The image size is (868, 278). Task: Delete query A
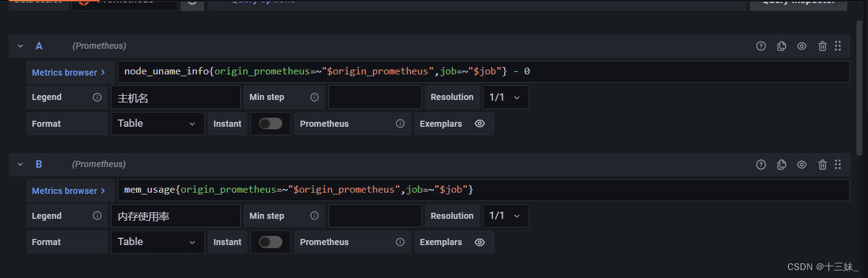point(822,46)
